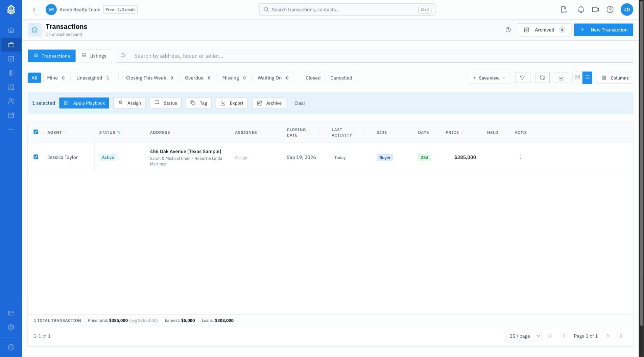
Task: Select the Unassigned filter chip
Action: pyautogui.click(x=93, y=78)
